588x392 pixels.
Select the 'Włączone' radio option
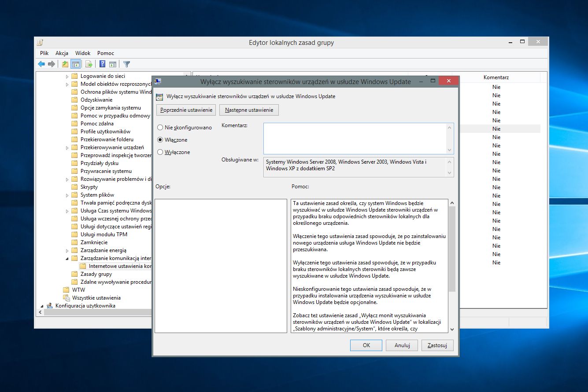(x=160, y=140)
